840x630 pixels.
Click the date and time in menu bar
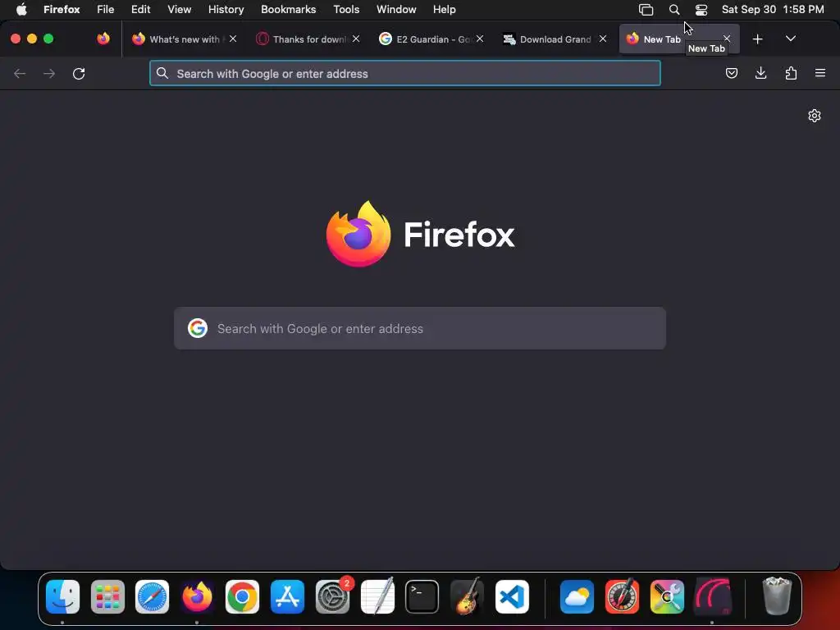(773, 9)
